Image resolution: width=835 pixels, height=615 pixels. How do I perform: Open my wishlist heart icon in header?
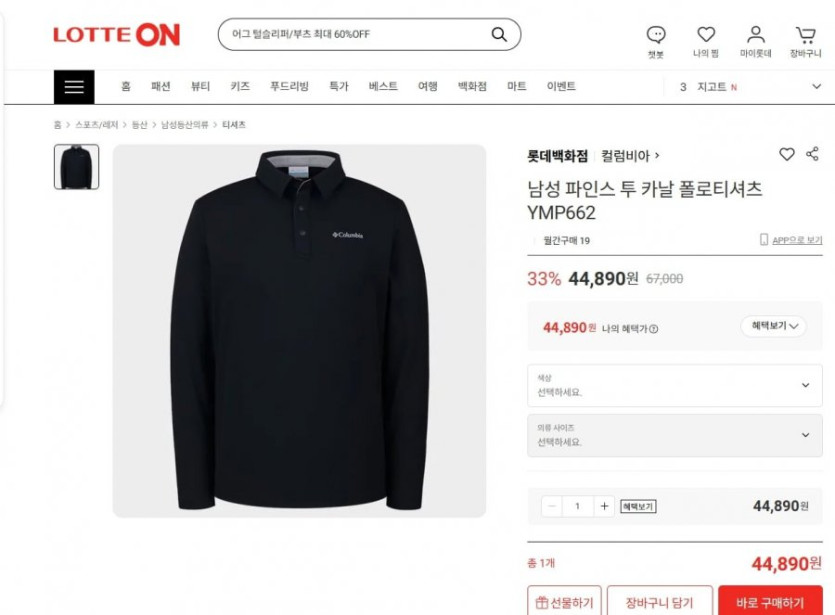706,35
